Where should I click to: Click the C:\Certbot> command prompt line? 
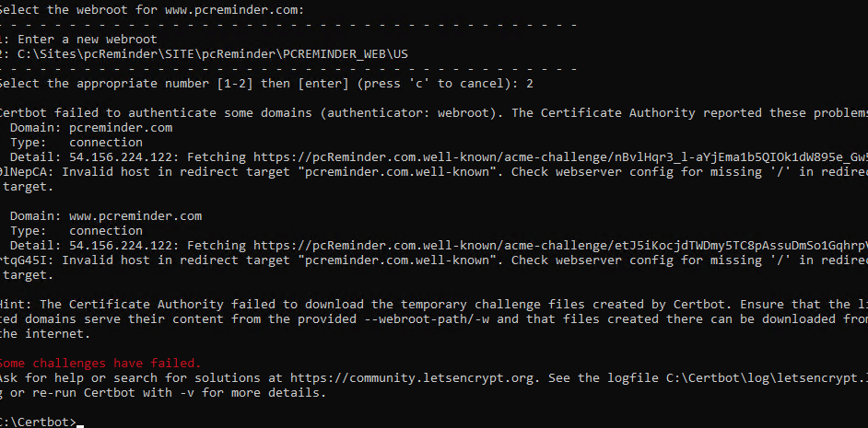coord(39,422)
